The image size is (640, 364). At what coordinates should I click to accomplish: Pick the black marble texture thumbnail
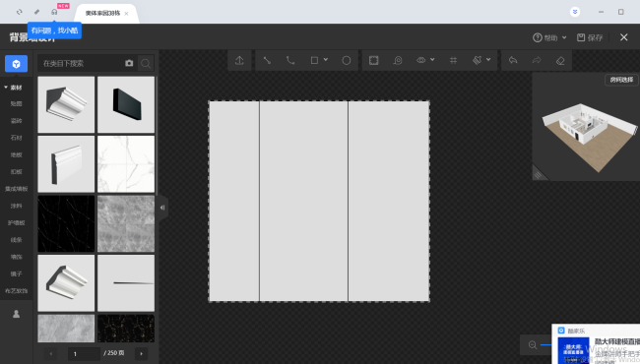point(66,223)
